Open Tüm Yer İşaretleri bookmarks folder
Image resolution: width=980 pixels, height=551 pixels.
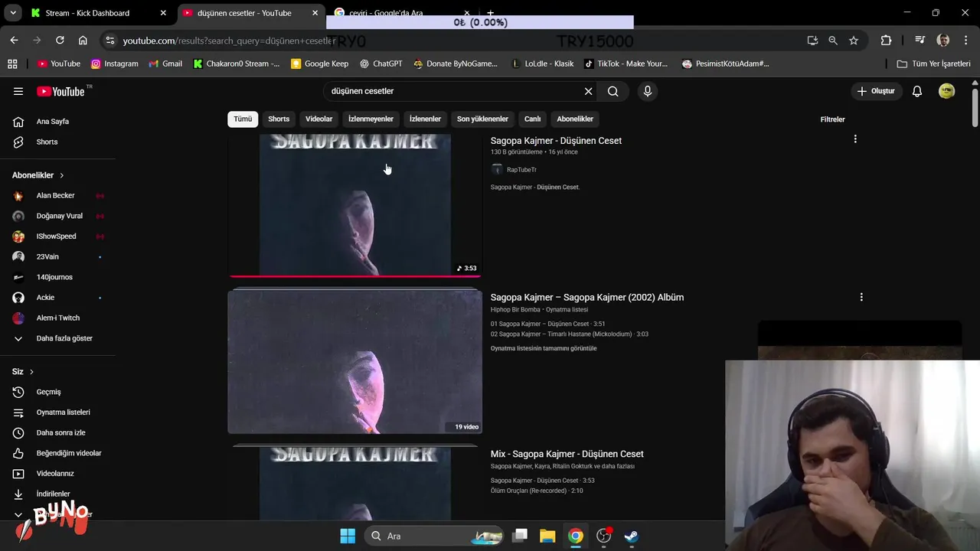934,64
